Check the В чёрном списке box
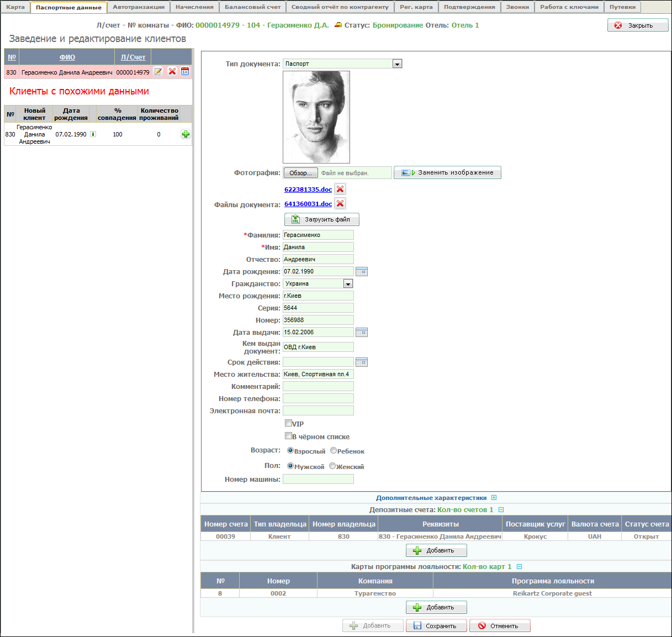Screen dimensions: 672x637 [288, 436]
